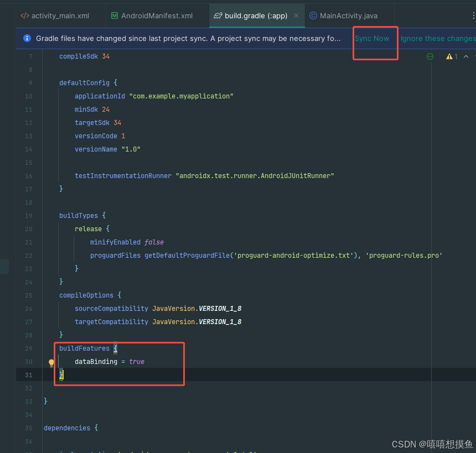Image resolution: width=476 pixels, height=453 pixels.
Task: Click the C class icon on MainActivity.java tab
Action: click(x=313, y=15)
